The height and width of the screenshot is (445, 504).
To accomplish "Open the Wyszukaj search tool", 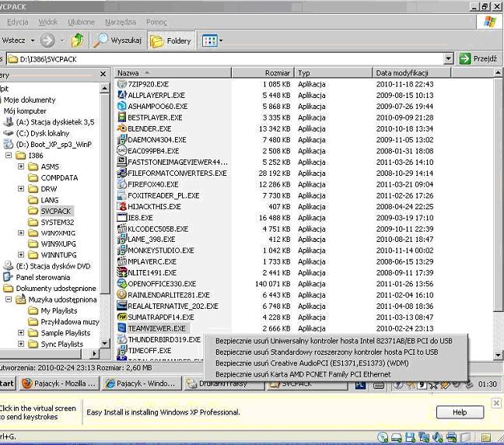I will coord(117,40).
